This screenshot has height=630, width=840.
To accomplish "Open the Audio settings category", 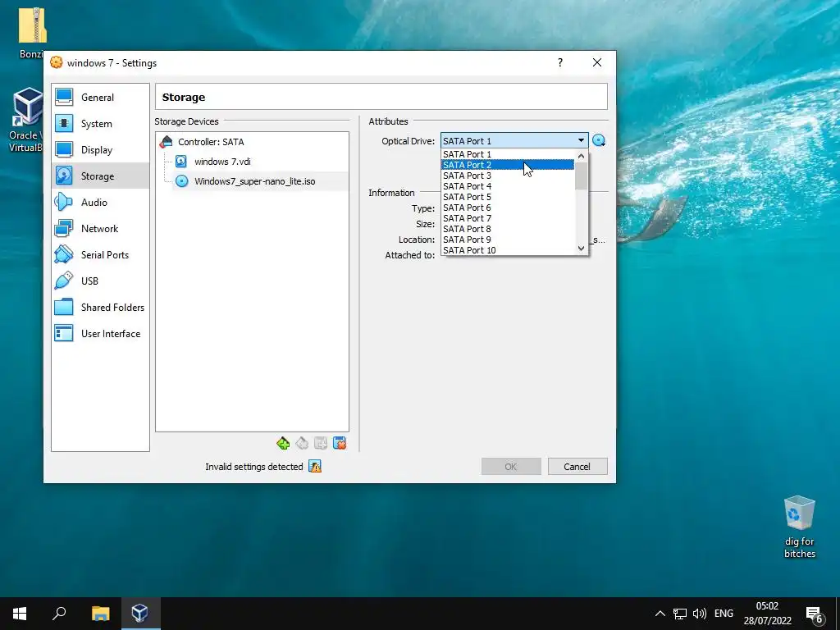I will click(x=100, y=203).
